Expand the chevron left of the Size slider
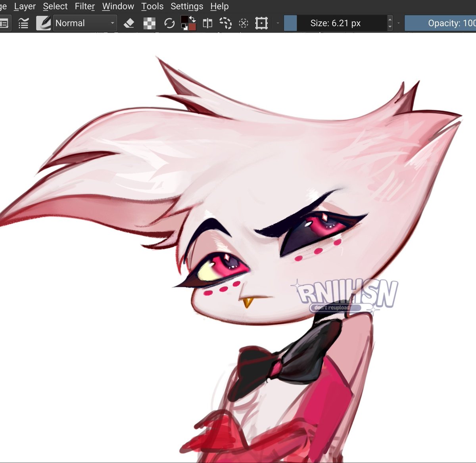Screen dimensions: 476x463 (x=278, y=23)
